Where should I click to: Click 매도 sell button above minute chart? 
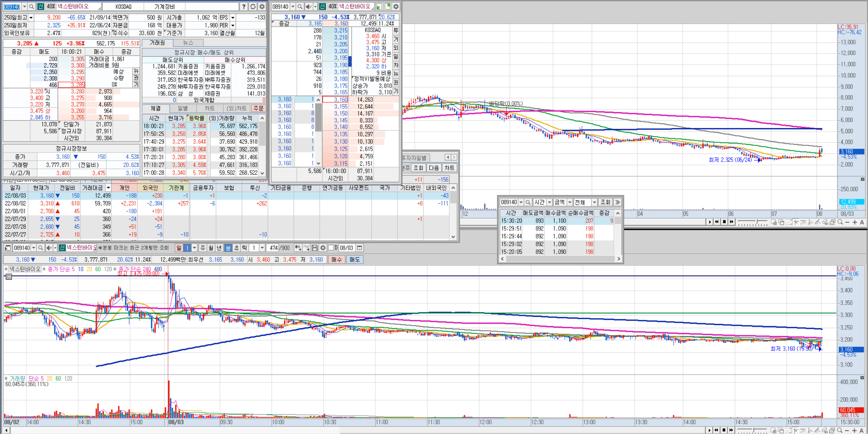coord(355,260)
